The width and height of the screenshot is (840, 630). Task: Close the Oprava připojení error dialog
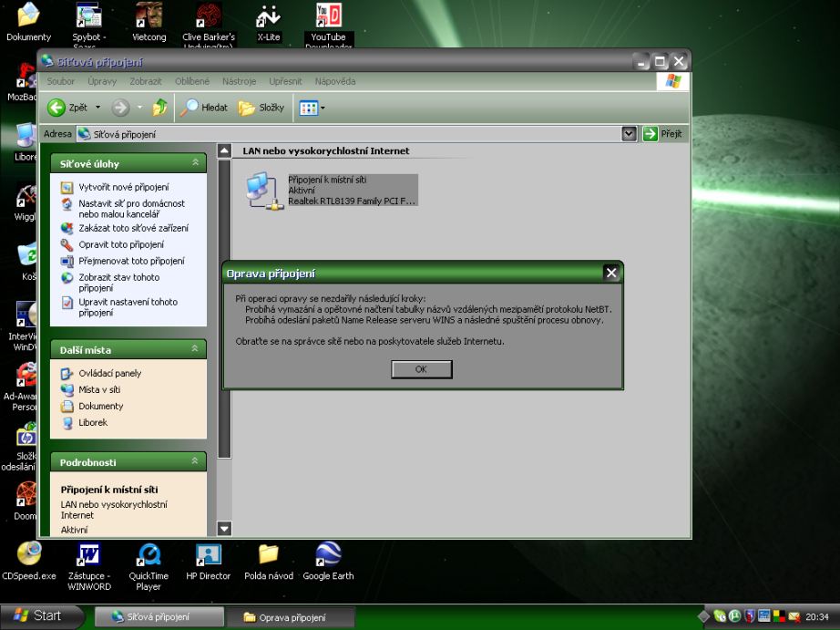611,272
